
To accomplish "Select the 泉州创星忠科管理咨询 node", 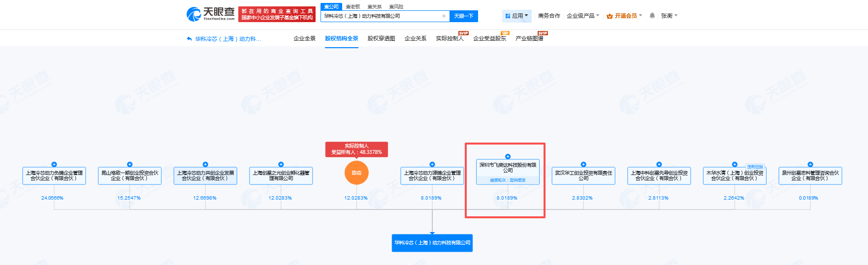I will 810,176.
